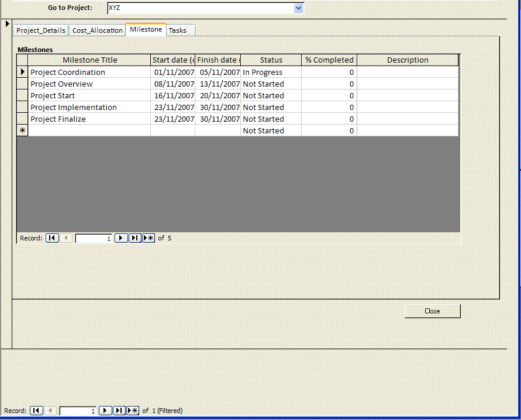Image resolution: width=521 pixels, height=420 pixels.
Task: Add new record in Milestones navigator
Action: point(149,238)
